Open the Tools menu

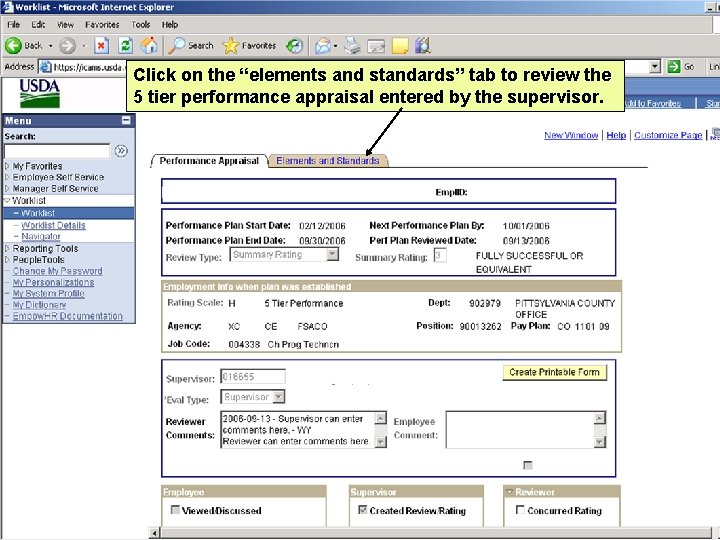pos(141,25)
